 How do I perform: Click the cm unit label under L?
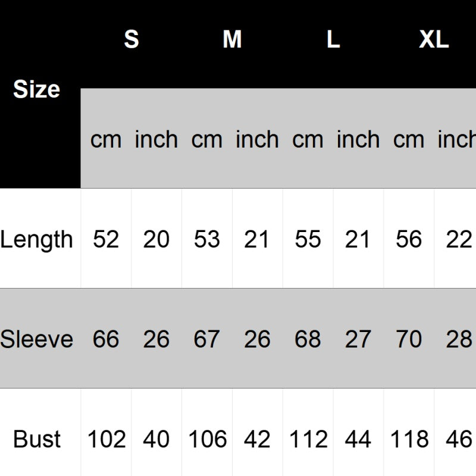(x=308, y=140)
